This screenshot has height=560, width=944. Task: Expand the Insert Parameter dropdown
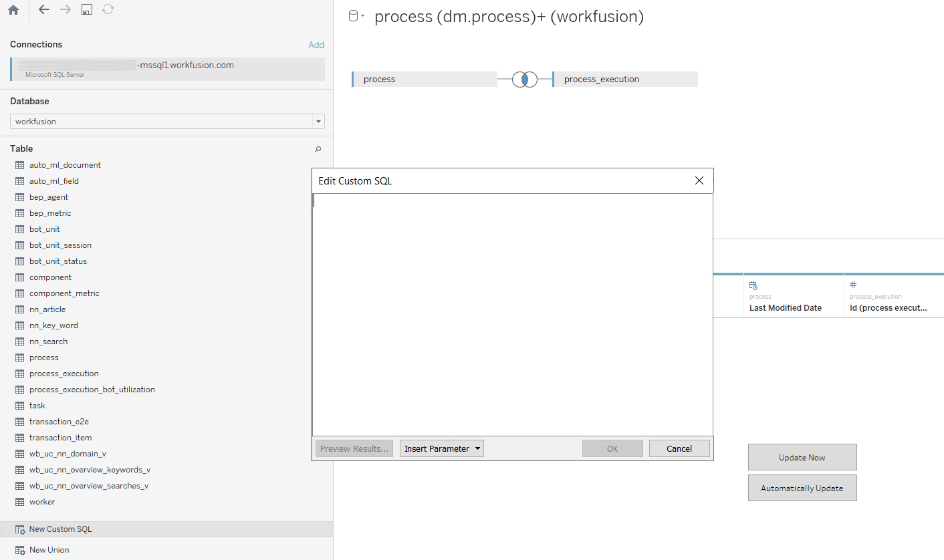[441, 448]
